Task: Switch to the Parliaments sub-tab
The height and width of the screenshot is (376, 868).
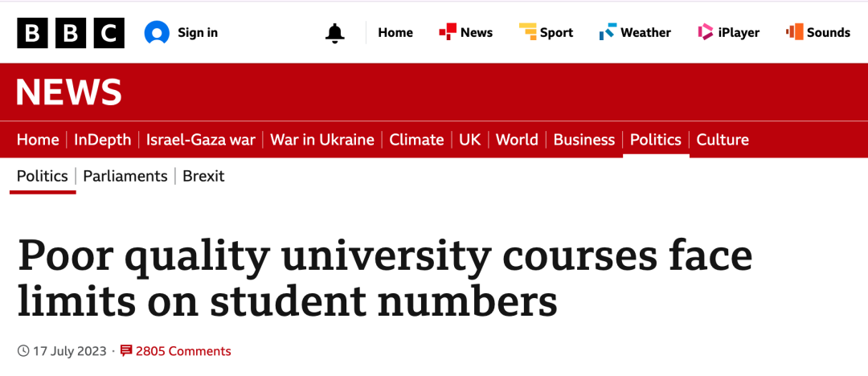Action: pyautogui.click(x=125, y=176)
